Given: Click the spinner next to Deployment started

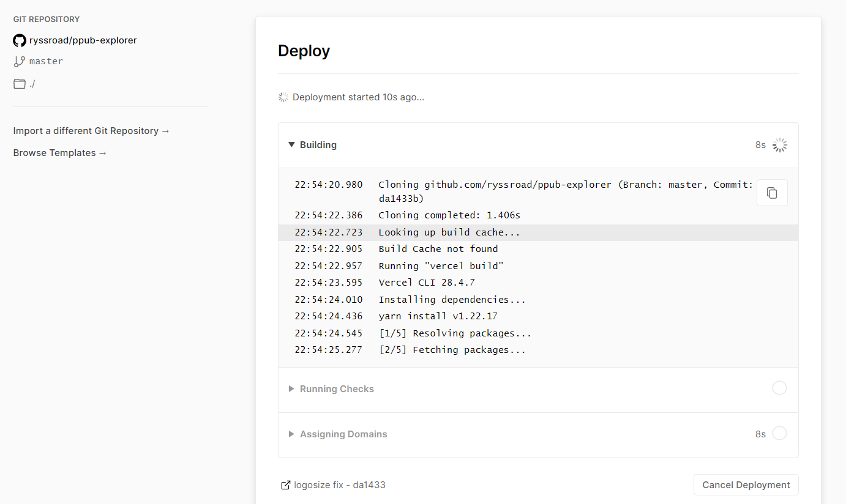Looking at the screenshot, I should coord(283,97).
